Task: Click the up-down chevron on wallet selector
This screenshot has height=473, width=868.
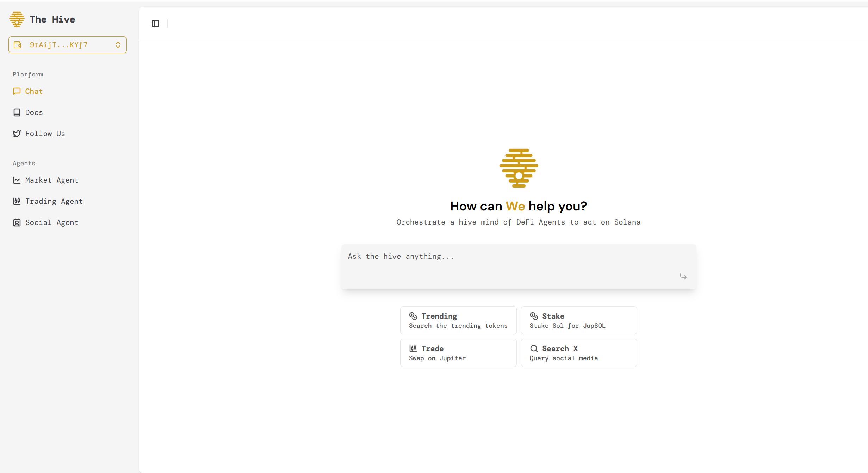Action: point(118,45)
